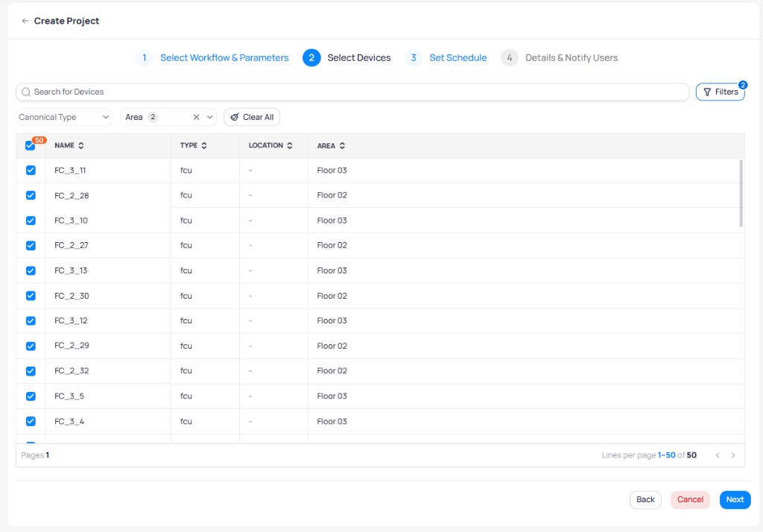Uncheck device FC_2_27
Viewport: 763px width, 532px height.
(x=31, y=245)
